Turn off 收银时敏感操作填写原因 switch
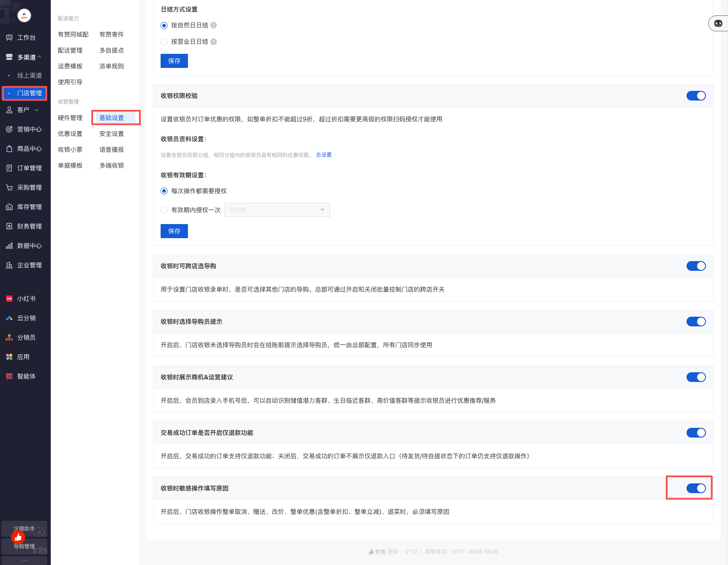Viewport: 728px width, 565px height. coord(696,488)
